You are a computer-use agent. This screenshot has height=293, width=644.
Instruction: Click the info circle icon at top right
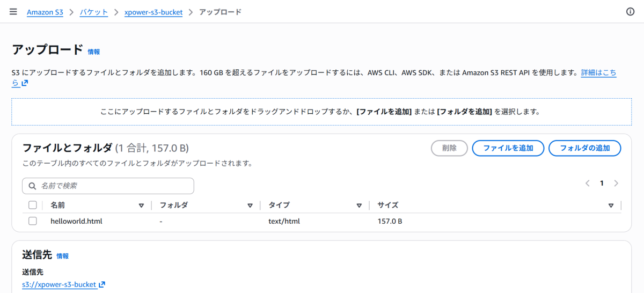click(631, 12)
